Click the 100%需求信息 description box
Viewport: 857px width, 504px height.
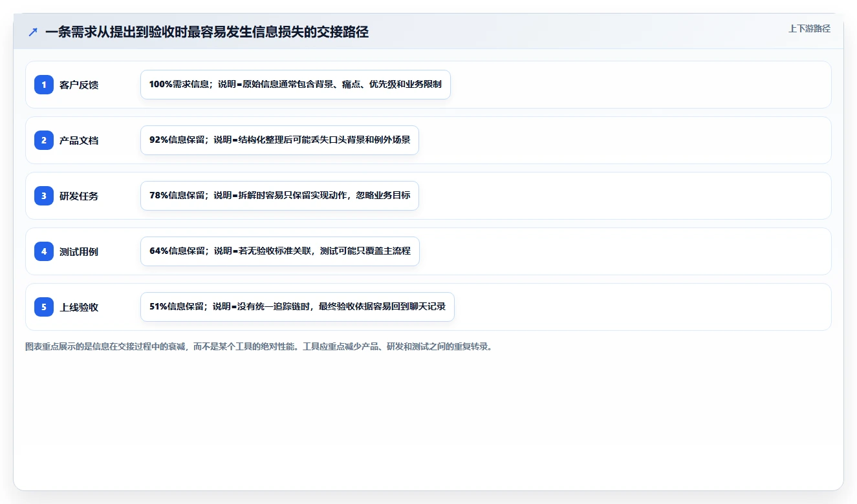(296, 85)
